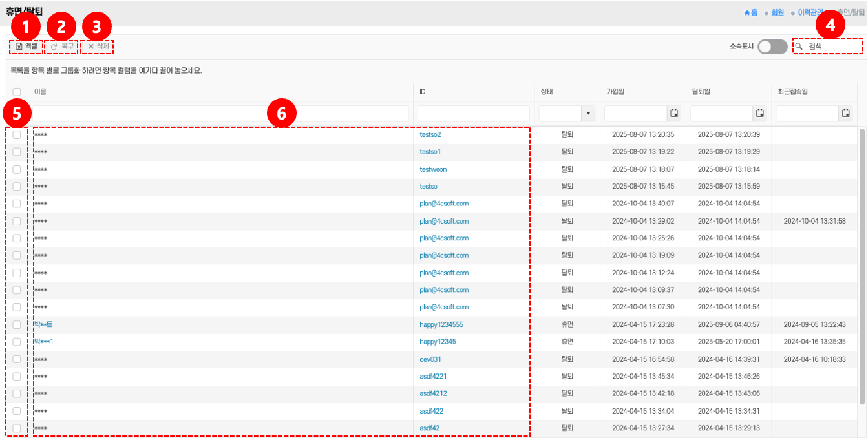Viewport: 868px width, 440px height.
Task: Click the 복구 restore icon button
Action: [54, 47]
